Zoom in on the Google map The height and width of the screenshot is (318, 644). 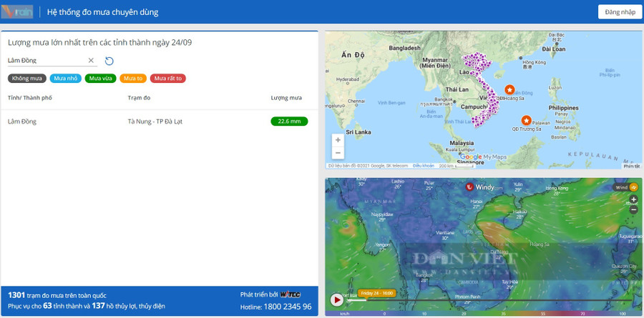tap(338, 140)
